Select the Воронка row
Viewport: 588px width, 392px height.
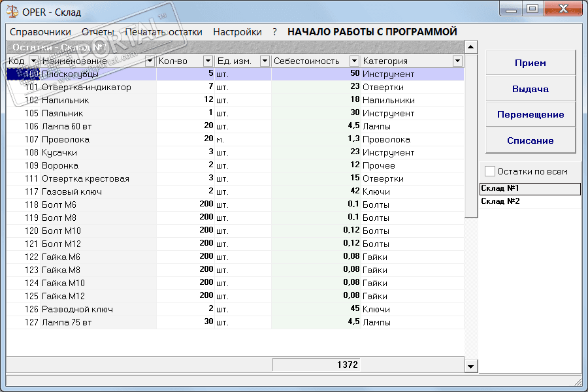[235, 165]
